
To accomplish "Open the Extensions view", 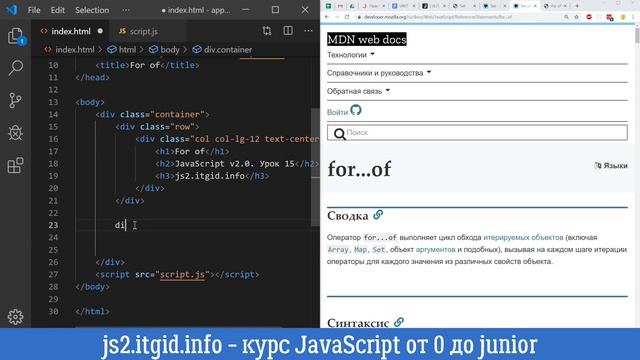I will pos(15,165).
